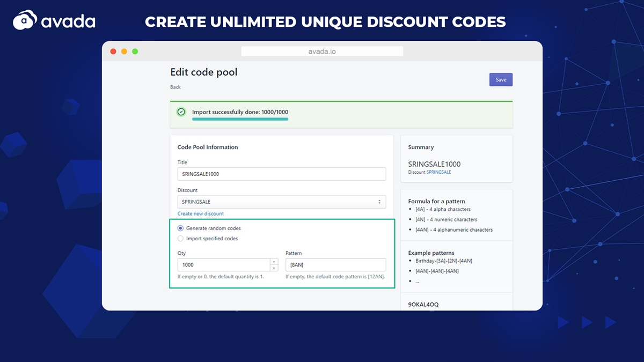The width and height of the screenshot is (644, 362).
Task: Decrease Qty with the down arrow
Action: pyautogui.click(x=274, y=268)
